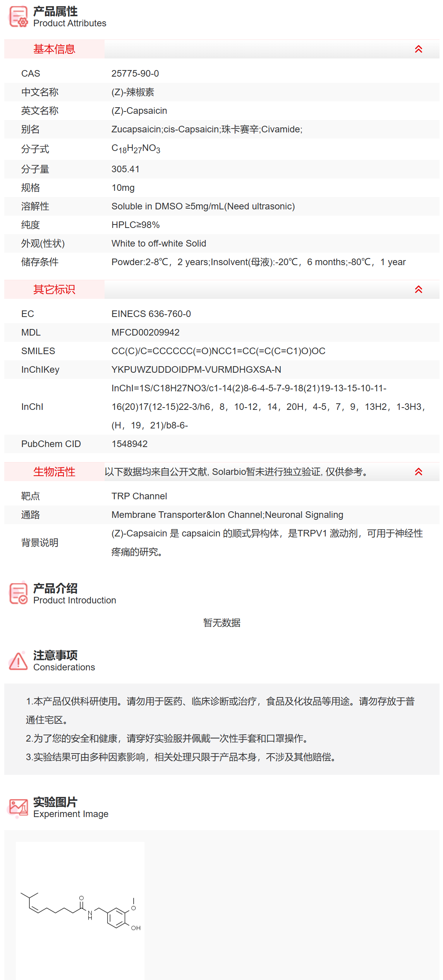Click CAS number 25775-90-0

pyautogui.click(x=135, y=74)
